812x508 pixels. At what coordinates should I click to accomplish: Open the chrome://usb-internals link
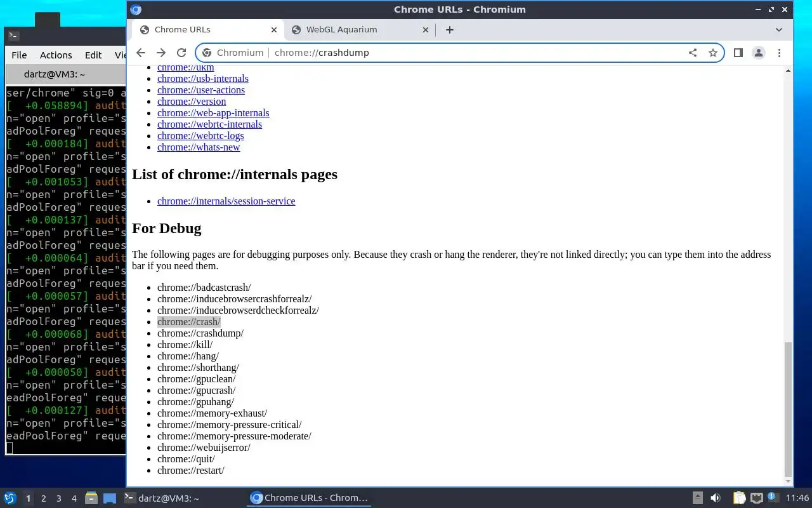203,79
